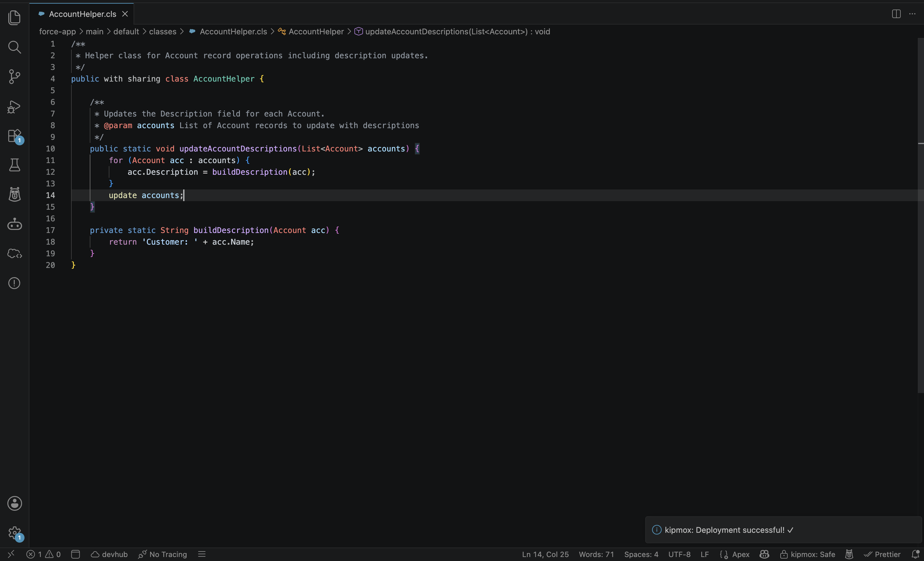Click the info icon in the notification
The height and width of the screenshot is (561, 924).
coord(656,530)
